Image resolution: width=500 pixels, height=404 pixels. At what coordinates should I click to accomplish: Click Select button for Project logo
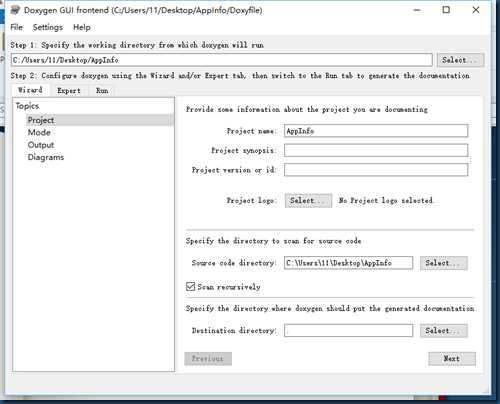click(x=308, y=201)
